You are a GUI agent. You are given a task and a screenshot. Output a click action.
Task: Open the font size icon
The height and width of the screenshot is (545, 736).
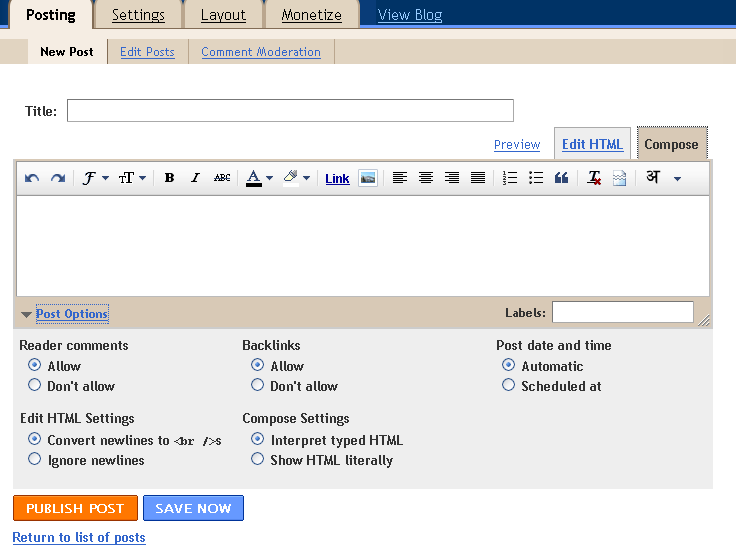[127, 178]
